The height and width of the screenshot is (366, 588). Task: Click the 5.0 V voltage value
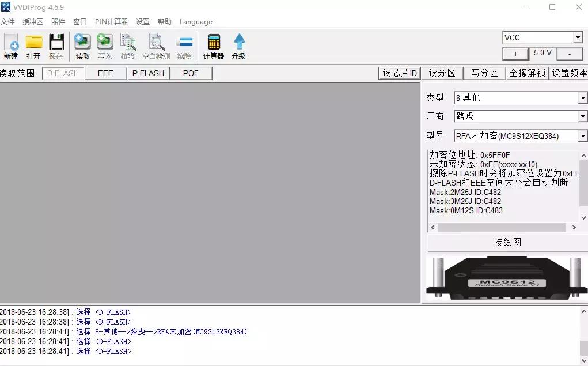543,53
